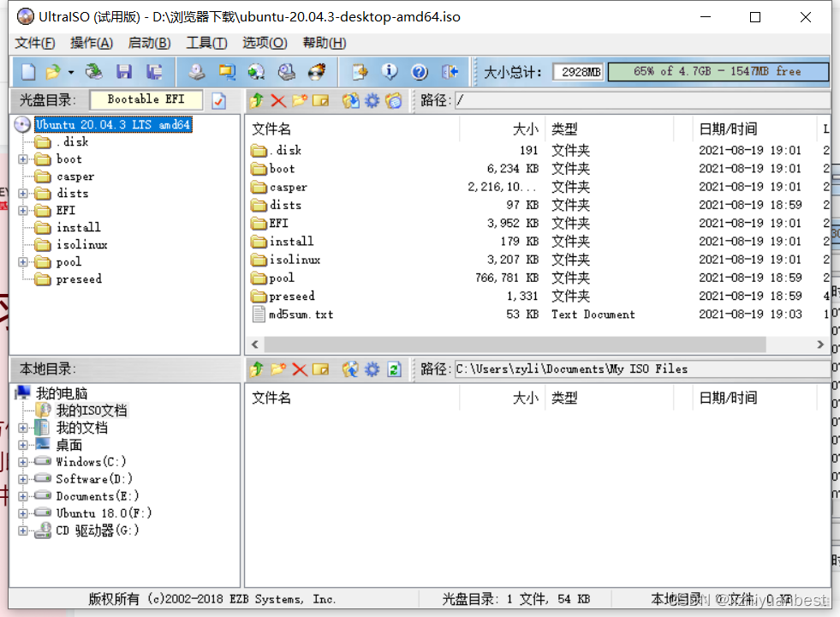Click the gear icon in local pane toolbar

click(x=372, y=369)
